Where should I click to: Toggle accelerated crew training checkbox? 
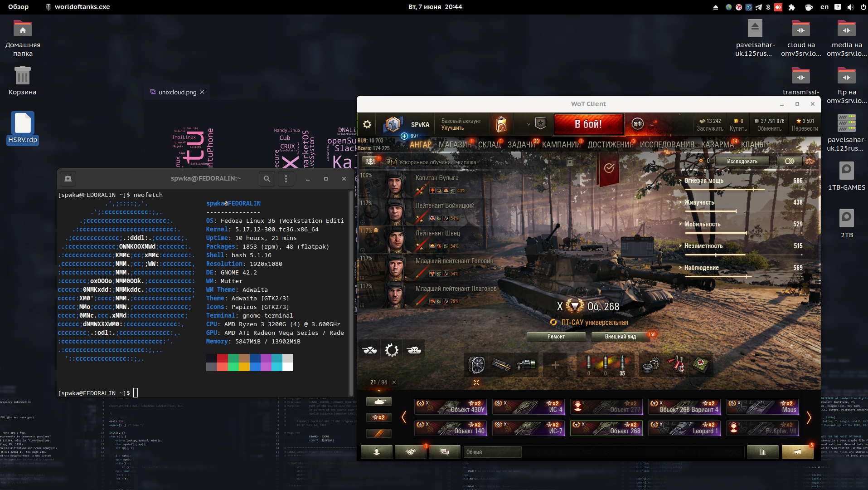pos(394,162)
